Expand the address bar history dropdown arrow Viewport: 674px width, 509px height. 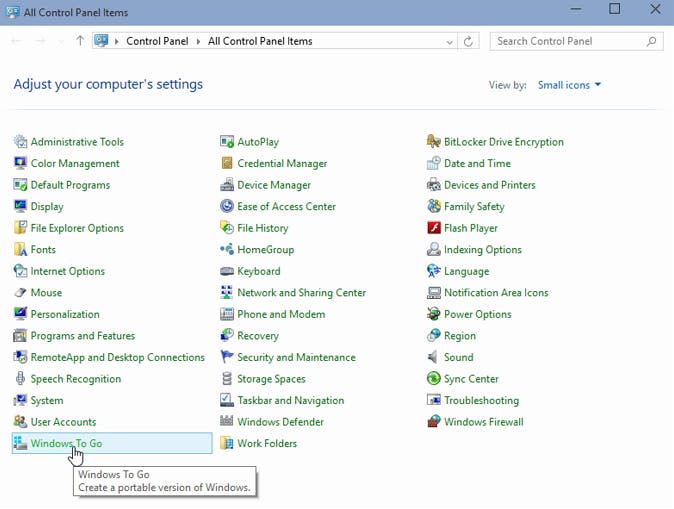point(449,42)
